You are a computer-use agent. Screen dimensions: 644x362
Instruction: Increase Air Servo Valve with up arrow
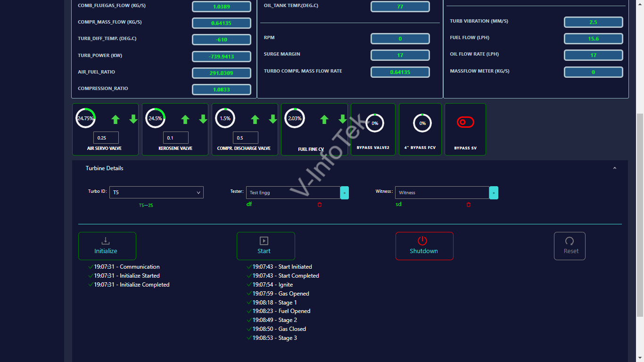(x=116, y=119)
